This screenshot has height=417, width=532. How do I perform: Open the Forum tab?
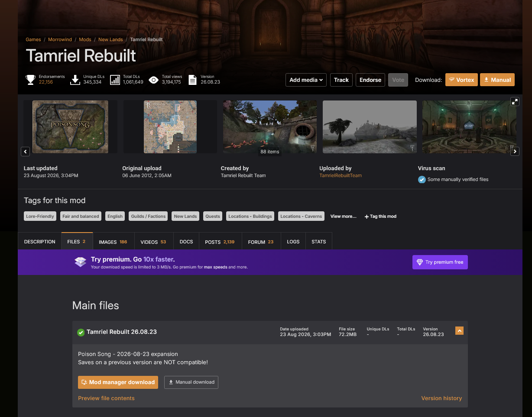point(261,242)
